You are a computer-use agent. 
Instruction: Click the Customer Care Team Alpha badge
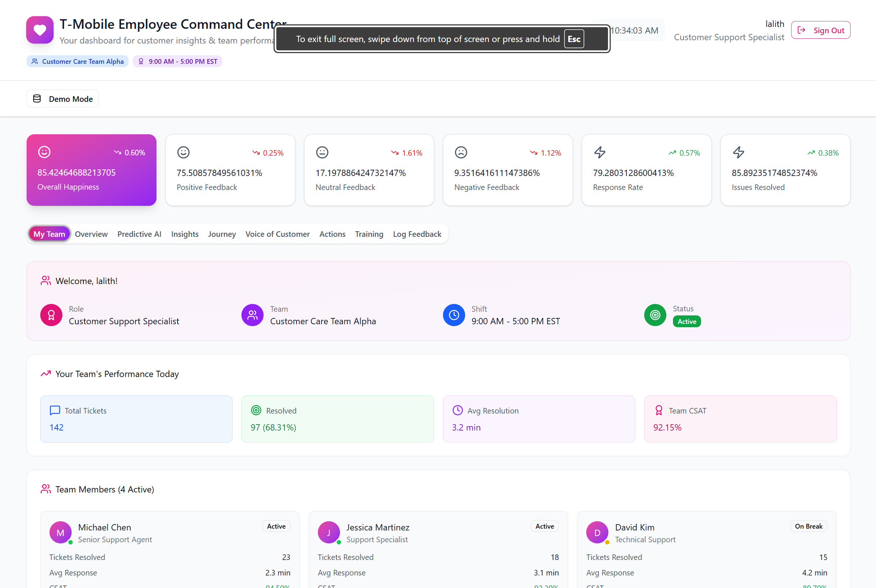[x=77, y=62]
